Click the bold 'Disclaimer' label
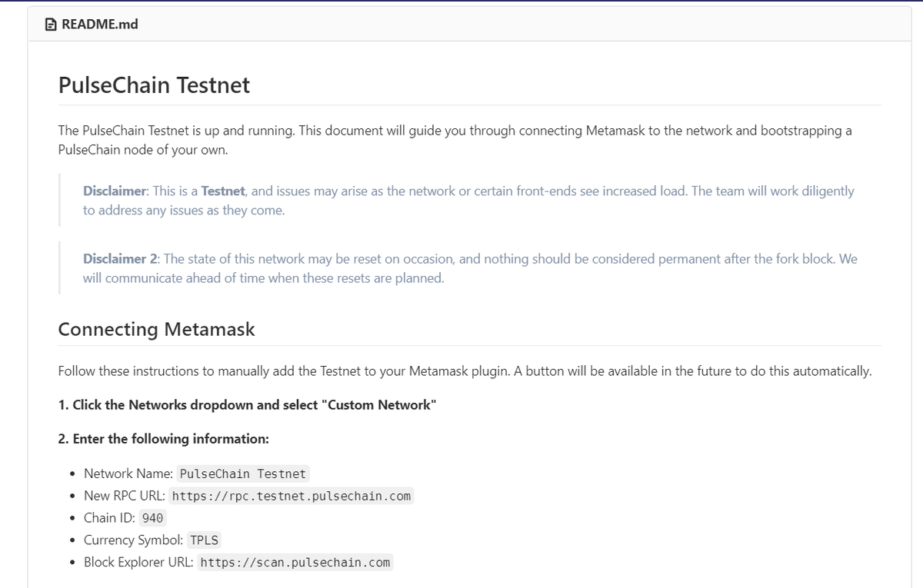The width and height of the screenshot is (923, 588). (114, 191)
